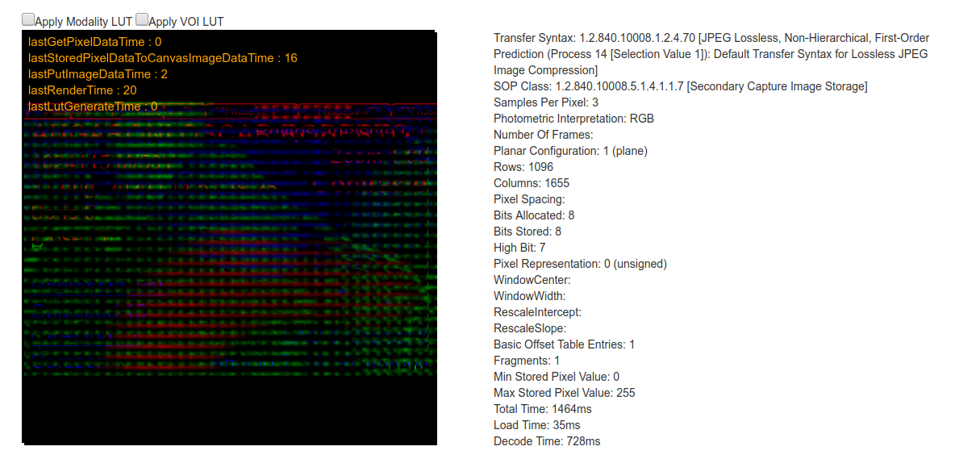Click 'Basic Offset Table Entries: 1' text
The image size is (980, 459).
point(565,344)
